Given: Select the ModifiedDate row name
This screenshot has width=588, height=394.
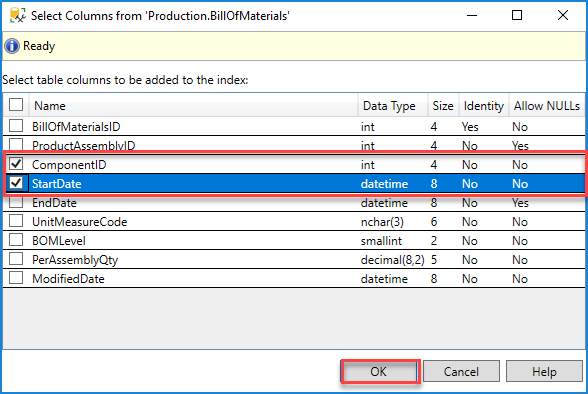Looking at the screenshot, I should point(68,279).
